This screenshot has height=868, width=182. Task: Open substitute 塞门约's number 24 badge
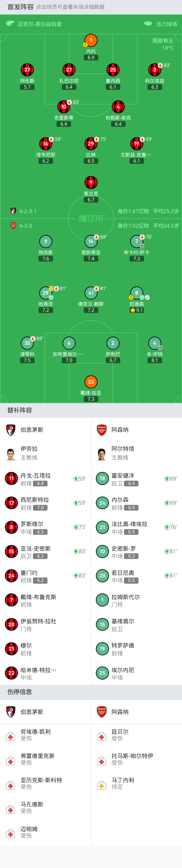[11, 576]
